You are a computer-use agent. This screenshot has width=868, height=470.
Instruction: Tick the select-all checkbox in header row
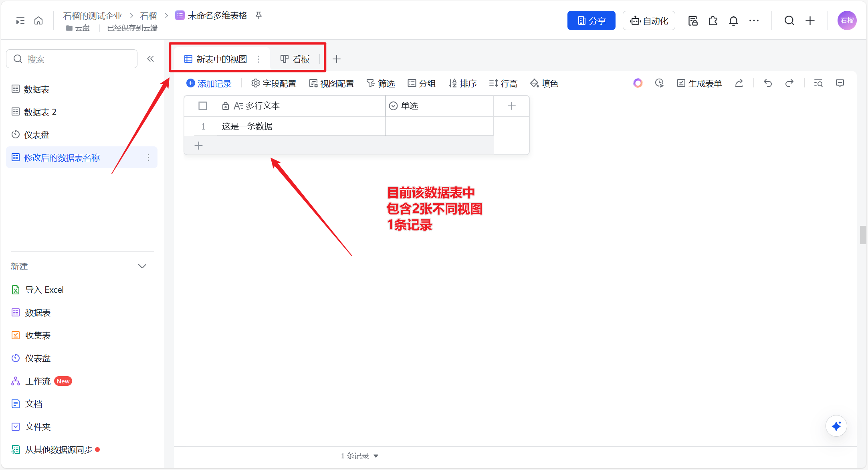coord(203,106)
